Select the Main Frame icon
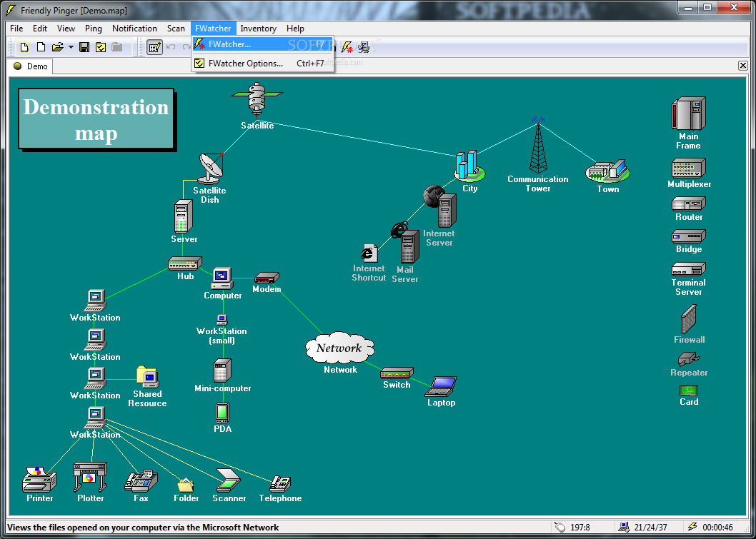The width and height of the screenshot is (756, 539). click(689, 114)
